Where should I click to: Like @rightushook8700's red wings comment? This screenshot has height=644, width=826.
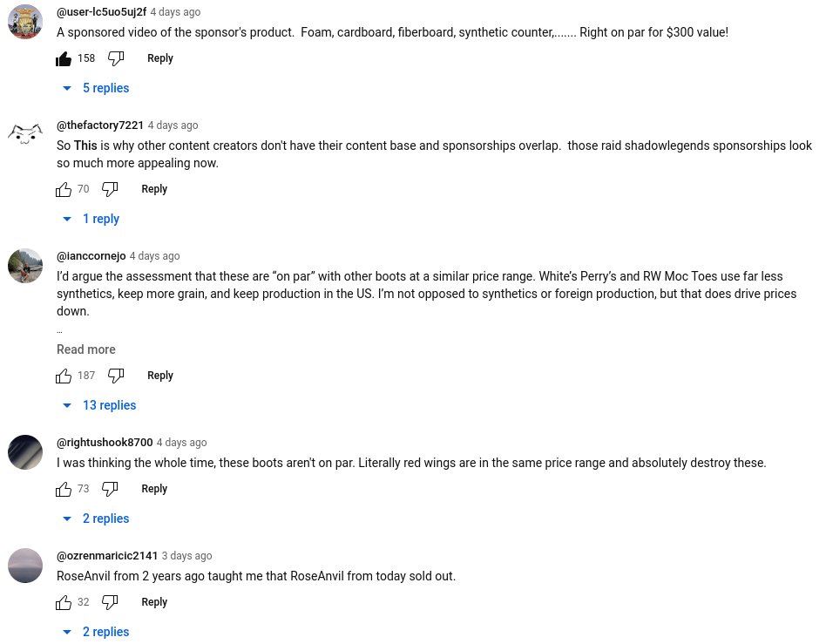tap(64, 489)
